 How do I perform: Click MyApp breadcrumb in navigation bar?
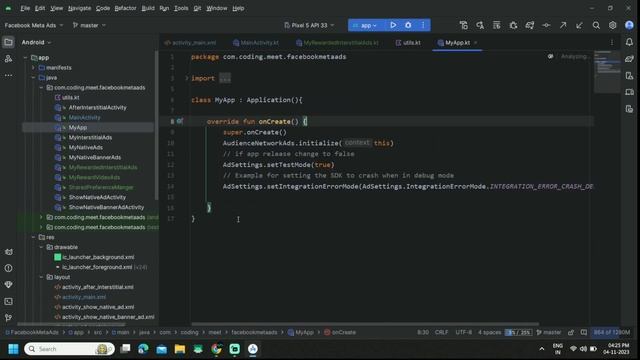(x=301, y=332)
